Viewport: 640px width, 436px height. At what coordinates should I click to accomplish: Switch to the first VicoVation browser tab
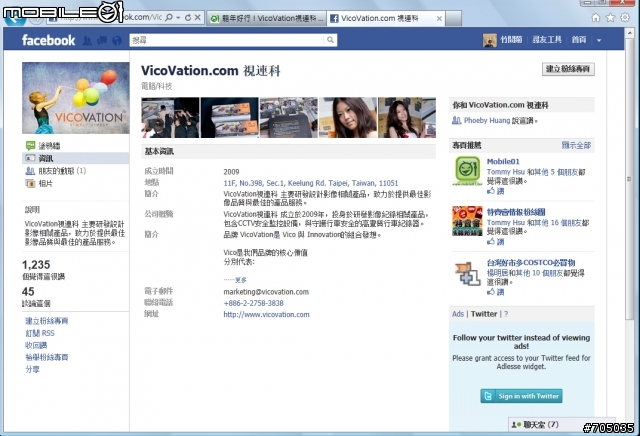point(267,18)
